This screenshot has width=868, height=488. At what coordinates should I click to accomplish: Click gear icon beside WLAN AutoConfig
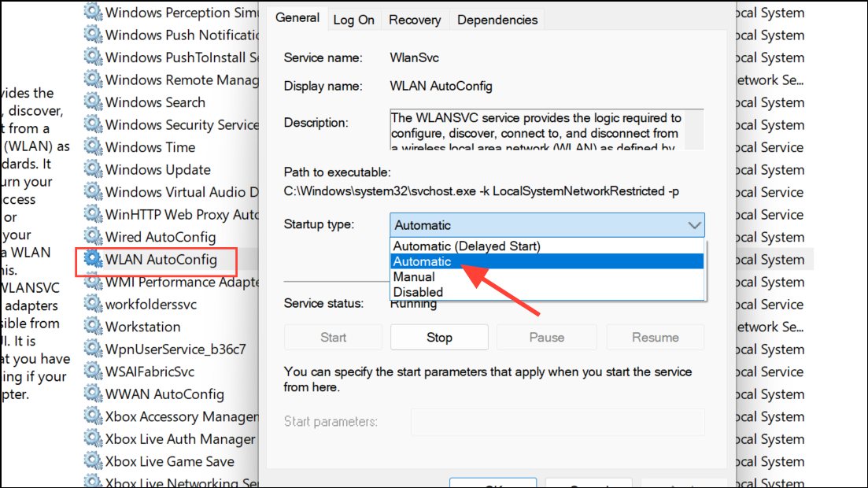(x=93, y=259)
